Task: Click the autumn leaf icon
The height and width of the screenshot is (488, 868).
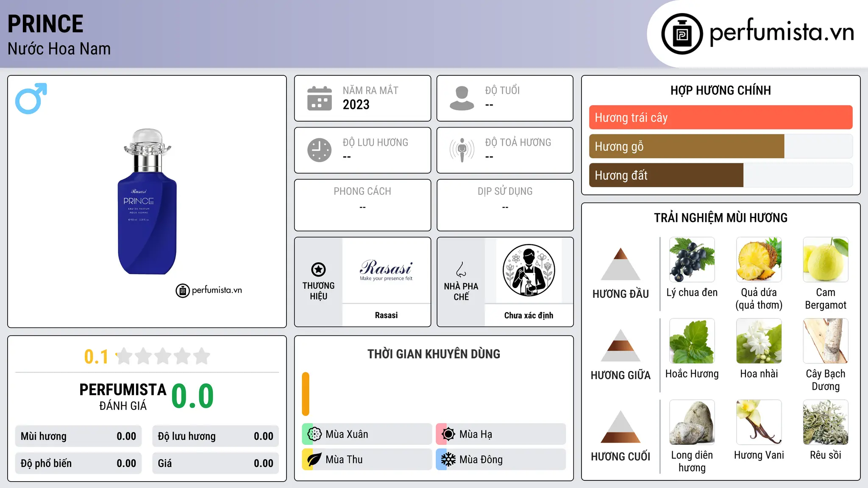Action: [314, 460]
